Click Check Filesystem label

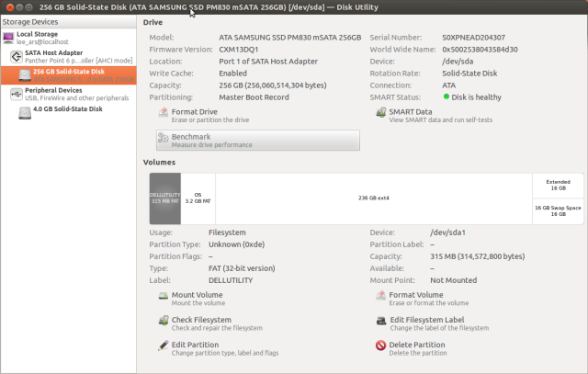[x=201, y=320]
